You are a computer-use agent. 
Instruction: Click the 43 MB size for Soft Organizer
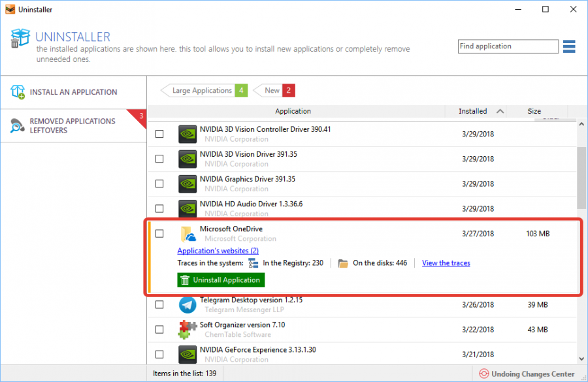coord(538,330)
